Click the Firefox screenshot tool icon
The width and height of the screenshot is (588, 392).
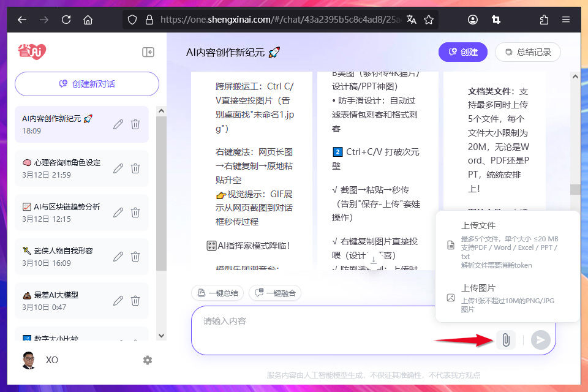(496, 19)
